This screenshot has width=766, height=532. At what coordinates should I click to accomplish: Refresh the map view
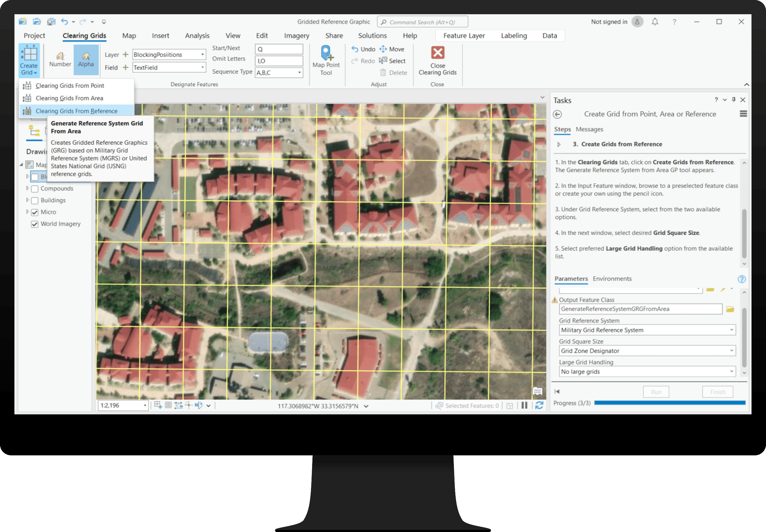[x=539, y=405]
